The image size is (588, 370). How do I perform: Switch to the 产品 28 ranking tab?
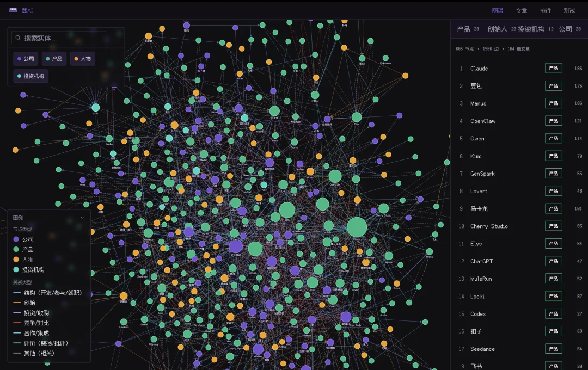coord(468,29)
